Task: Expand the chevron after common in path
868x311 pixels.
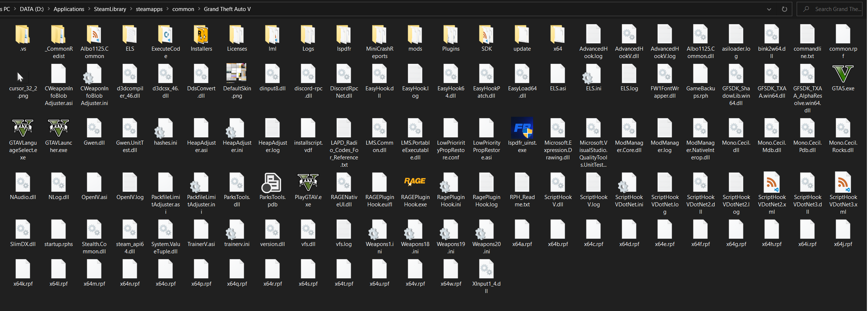Action: [x=199, y=9]
